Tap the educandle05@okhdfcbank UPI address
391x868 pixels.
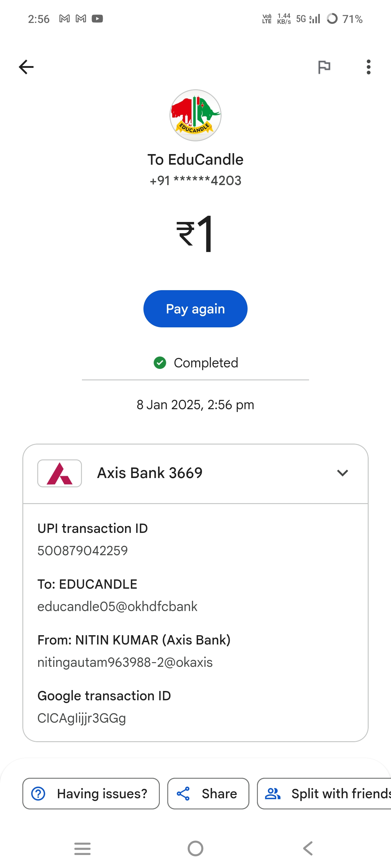pyautogui.click(x=117, y=606)
